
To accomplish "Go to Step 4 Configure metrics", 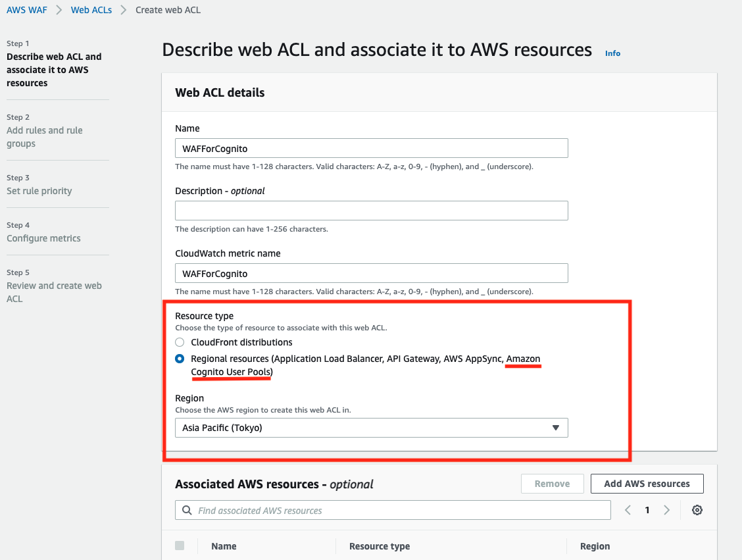I will tap(43, 238).
